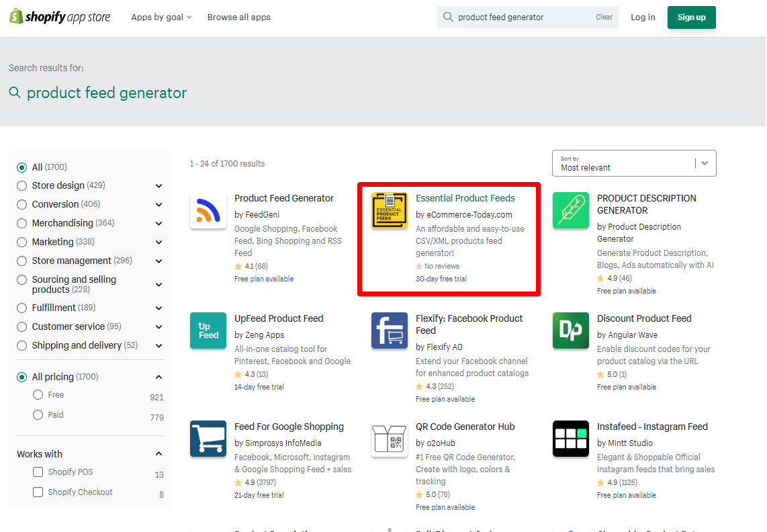Open QR Code Generator Hub title link

tap(465, 427)
